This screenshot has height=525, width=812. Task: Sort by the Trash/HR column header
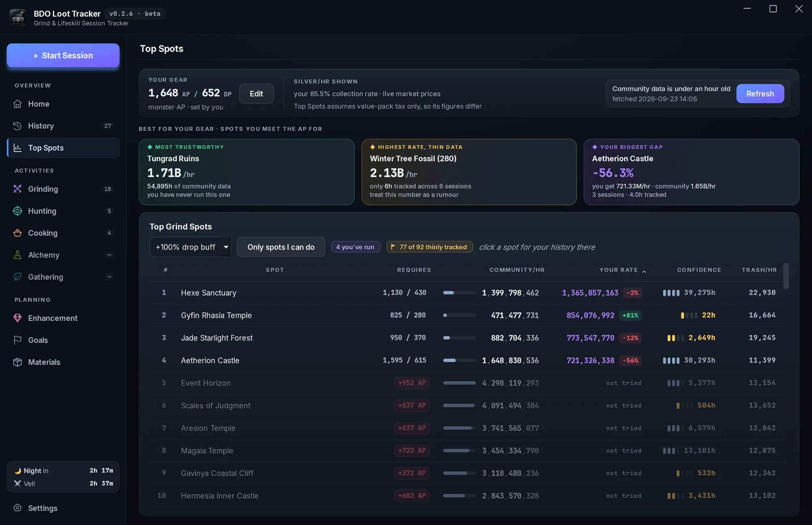tap(759, 270)
